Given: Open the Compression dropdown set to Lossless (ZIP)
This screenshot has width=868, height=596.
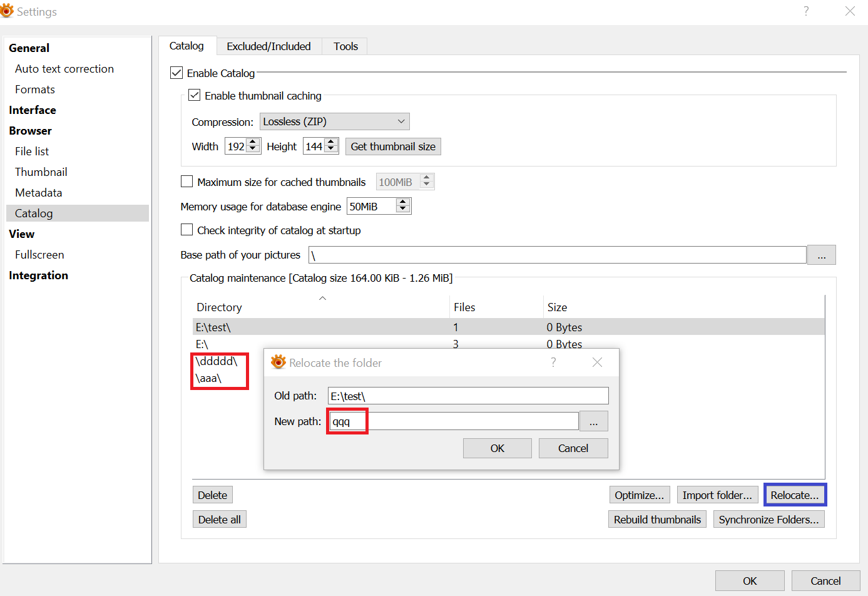Looking at the screenshot, I should (335, 121).
